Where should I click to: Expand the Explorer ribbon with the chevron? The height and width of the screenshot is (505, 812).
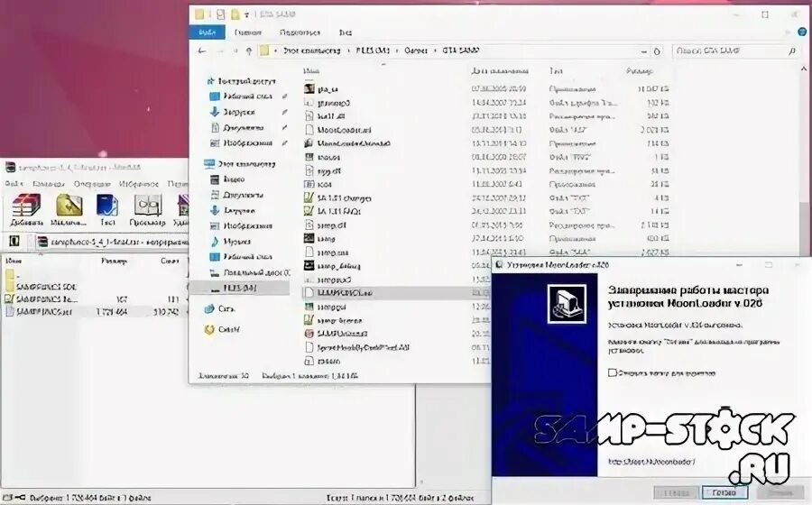tap(789, 32)
